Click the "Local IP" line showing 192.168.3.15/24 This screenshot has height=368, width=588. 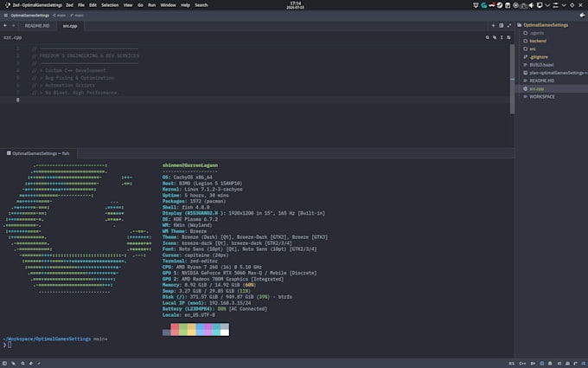click(207, 303)
